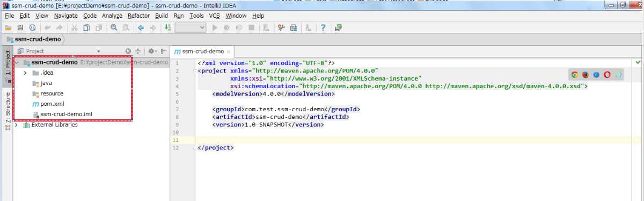The width and height of the screenshot is (644, 201).
Task: Open the Refactor menu
Action: click(x=139, y=16)
